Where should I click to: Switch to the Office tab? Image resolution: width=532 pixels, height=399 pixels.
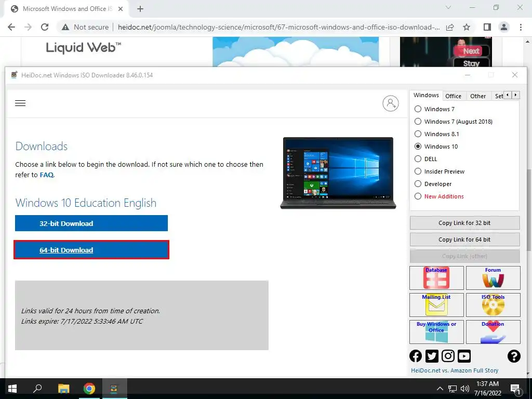click(x=453, y=96)
